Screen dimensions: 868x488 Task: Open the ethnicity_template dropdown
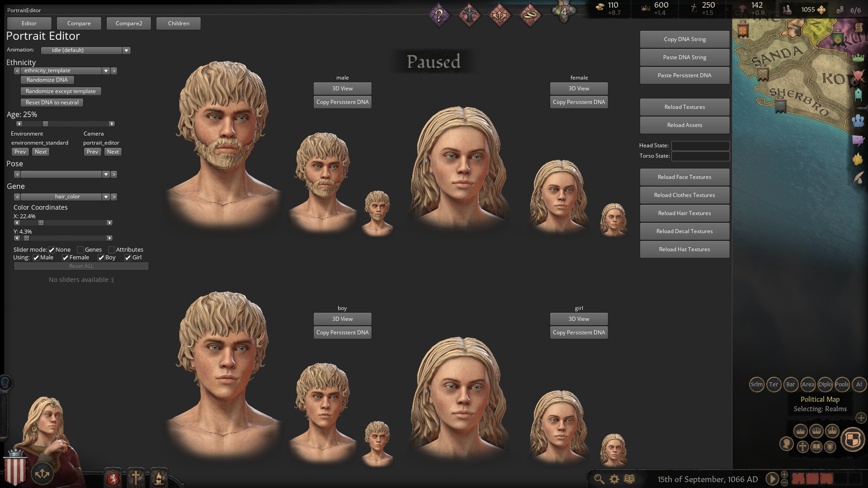coord(65,70)
